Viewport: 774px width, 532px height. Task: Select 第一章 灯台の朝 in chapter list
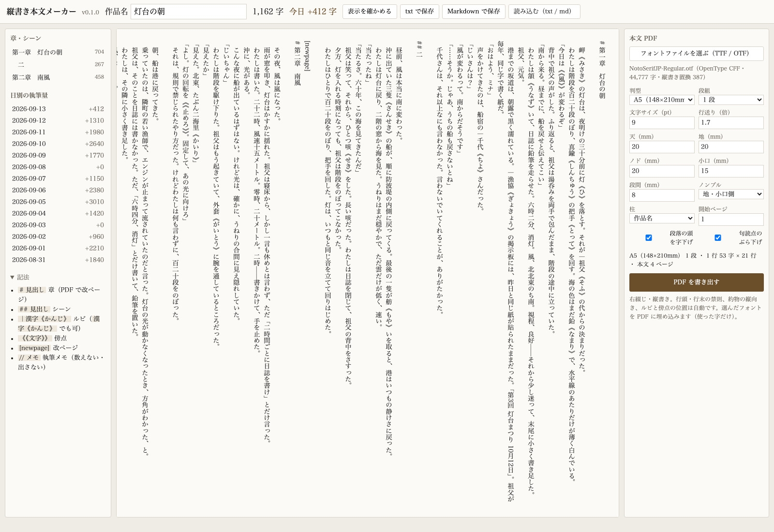[58, 52]
